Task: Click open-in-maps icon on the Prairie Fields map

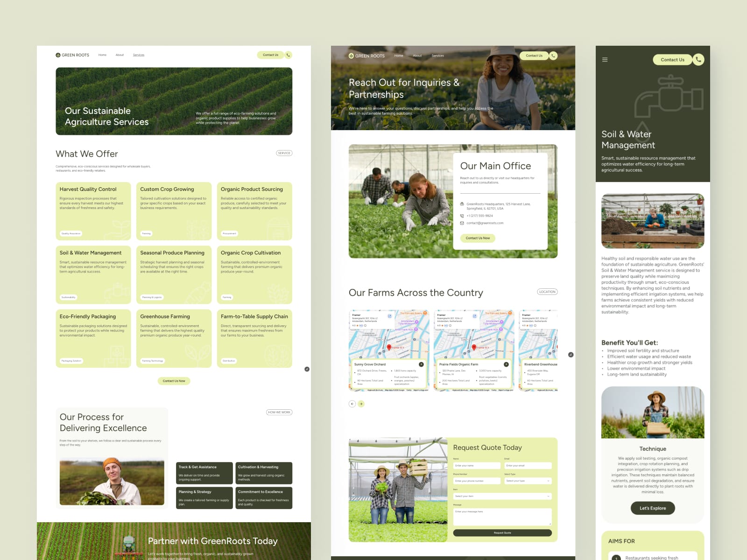Action: point(475,316)
